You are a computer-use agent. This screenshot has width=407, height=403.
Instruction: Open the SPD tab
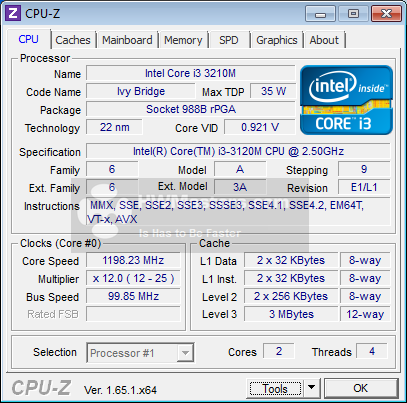tap(229, 40)
